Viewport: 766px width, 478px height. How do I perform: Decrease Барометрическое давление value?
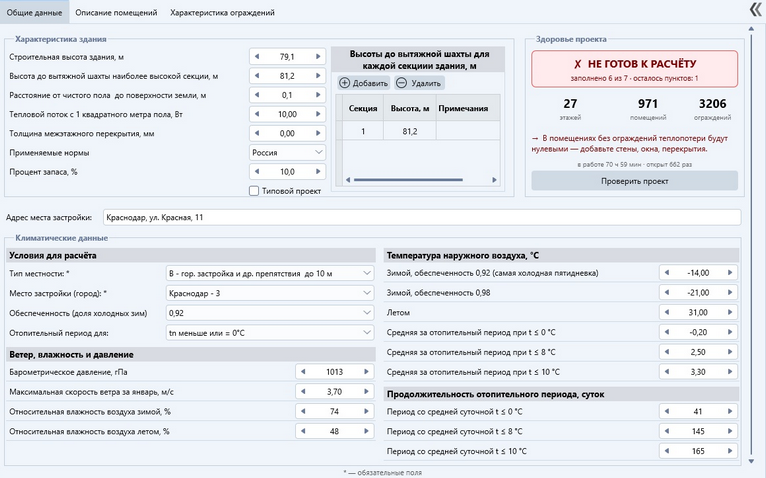303,372
